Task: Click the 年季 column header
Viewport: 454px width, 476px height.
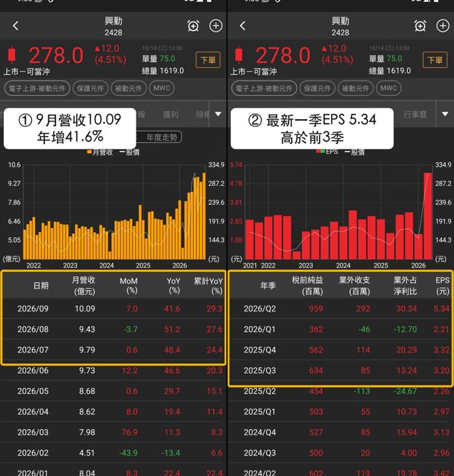Action: pyautogui.click(x=268, y=286)
